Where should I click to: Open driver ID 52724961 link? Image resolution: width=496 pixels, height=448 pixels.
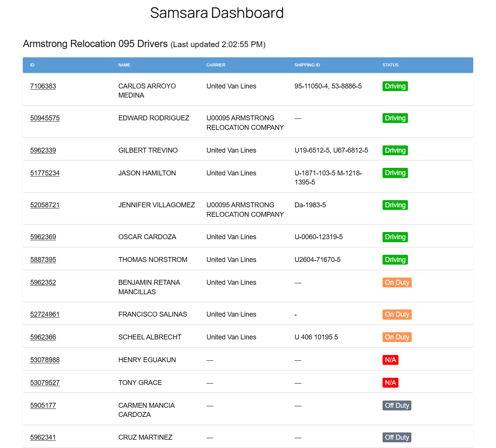coord(45,314)
